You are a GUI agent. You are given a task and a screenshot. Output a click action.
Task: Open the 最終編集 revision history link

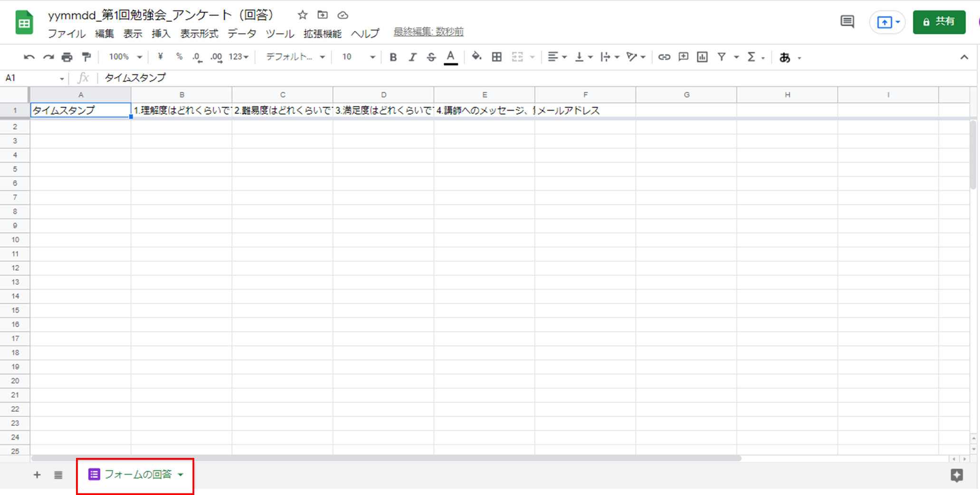pyautogui.click(x=428, y=32)
